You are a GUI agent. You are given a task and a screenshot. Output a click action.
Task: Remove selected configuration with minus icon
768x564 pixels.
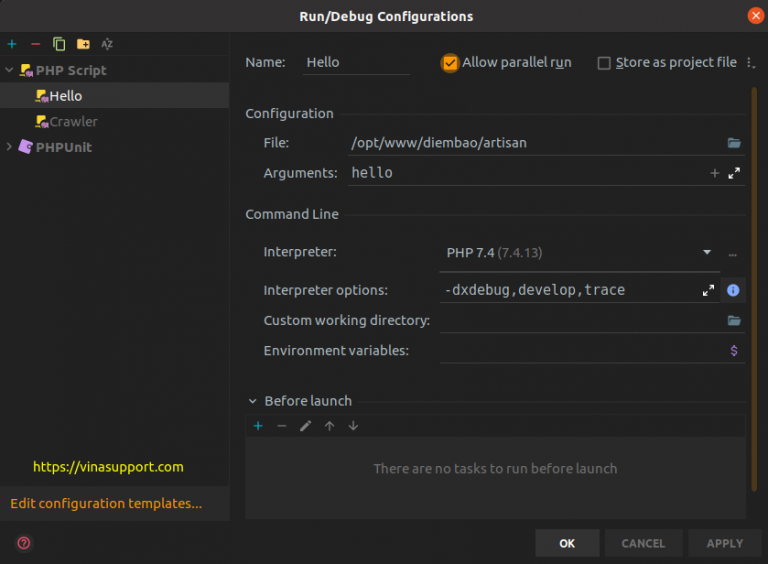[35, 44]
